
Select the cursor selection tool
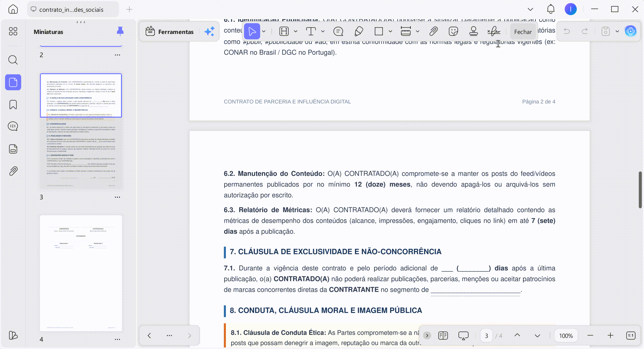(x=252, y=32)
